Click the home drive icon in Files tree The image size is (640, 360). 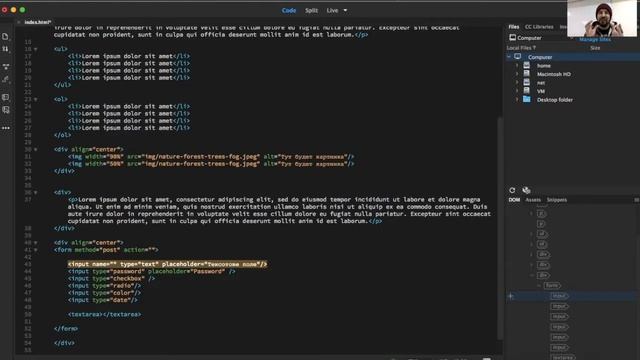pos(527,65)
